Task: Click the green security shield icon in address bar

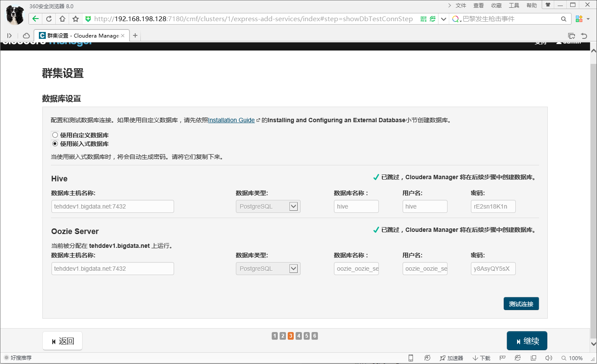Action: click(x=88, y=19)
